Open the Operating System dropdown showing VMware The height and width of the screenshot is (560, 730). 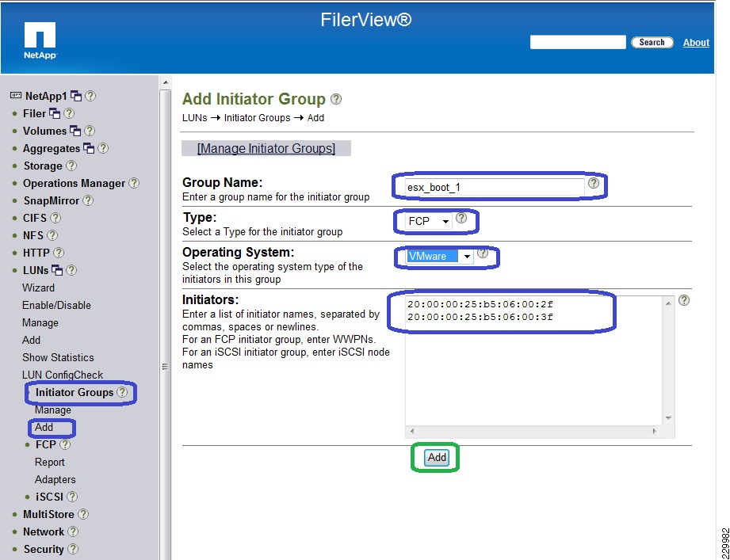click(x=439, y=257)
